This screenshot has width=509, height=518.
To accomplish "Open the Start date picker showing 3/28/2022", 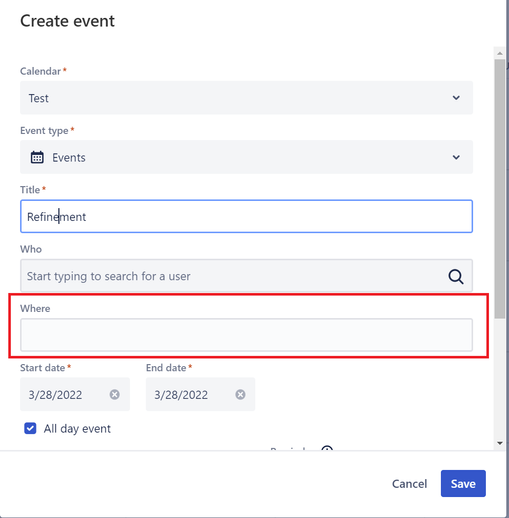I will 75,394.
